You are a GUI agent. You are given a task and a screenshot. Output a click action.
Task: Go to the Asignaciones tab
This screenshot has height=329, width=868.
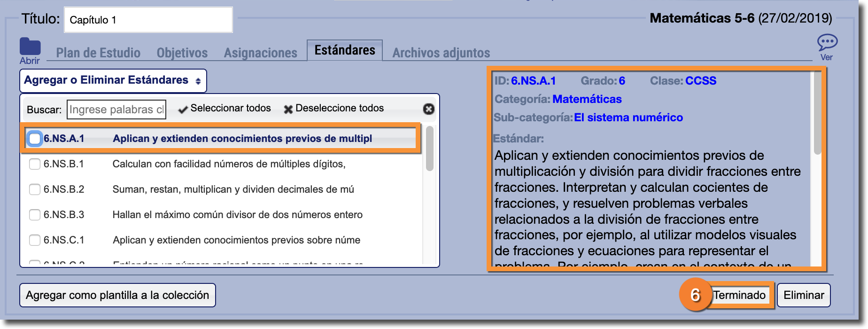point(260,53)
